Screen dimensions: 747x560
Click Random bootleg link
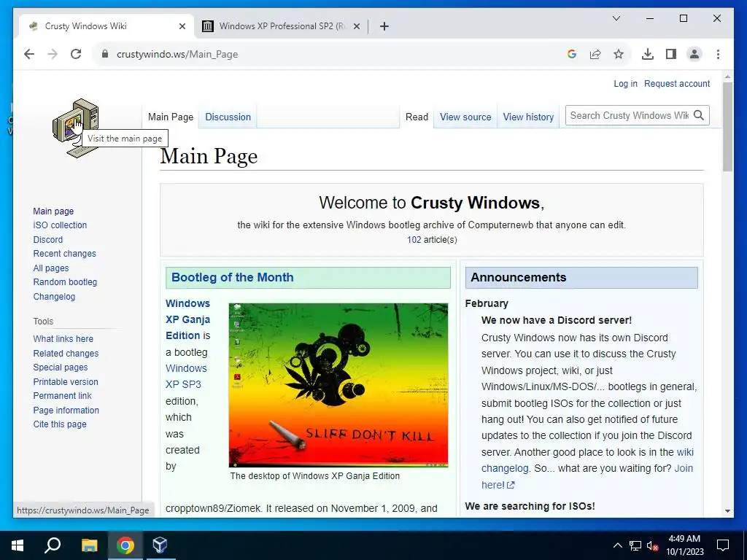click(65, 282)
